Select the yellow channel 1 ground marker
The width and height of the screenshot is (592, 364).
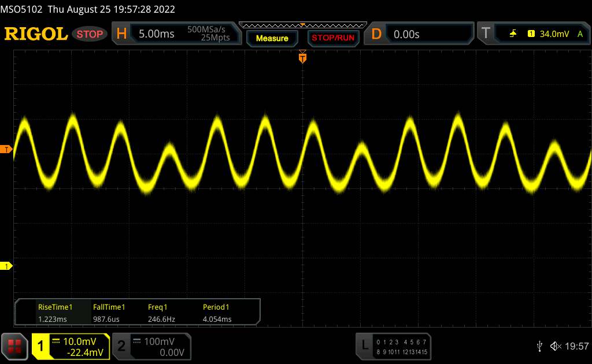6,266
